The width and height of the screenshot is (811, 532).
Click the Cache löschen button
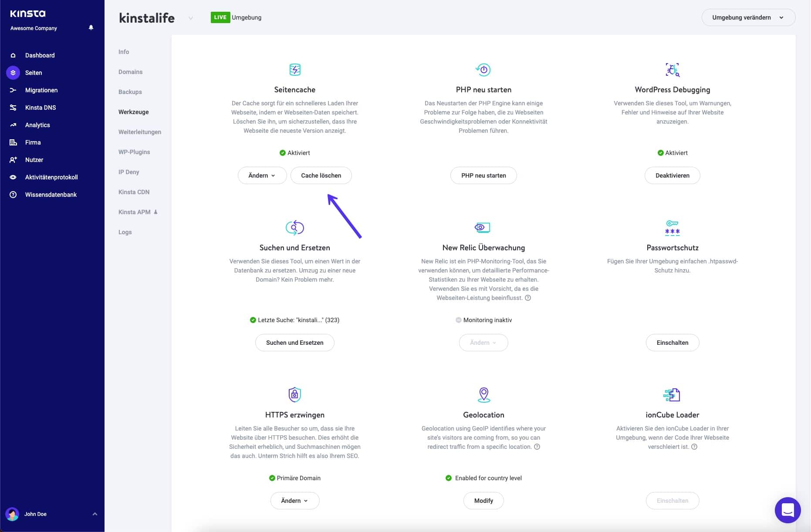click(x=321, y=175)
